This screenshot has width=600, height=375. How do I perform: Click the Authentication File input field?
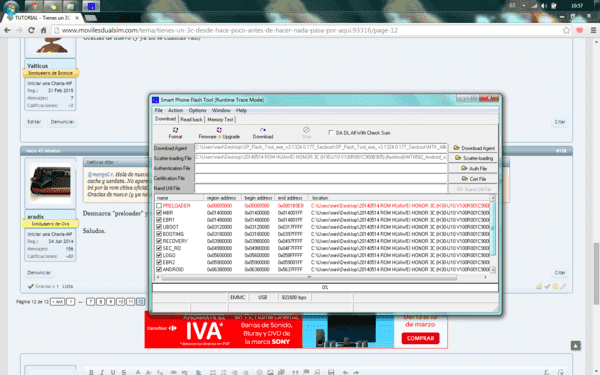321,168
